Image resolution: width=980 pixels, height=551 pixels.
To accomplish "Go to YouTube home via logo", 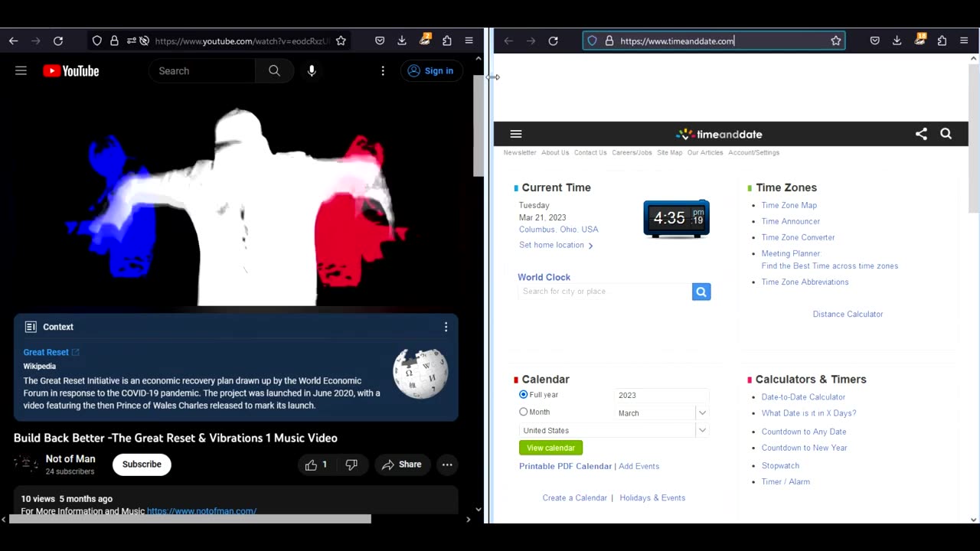I will (x=71, y=70).
